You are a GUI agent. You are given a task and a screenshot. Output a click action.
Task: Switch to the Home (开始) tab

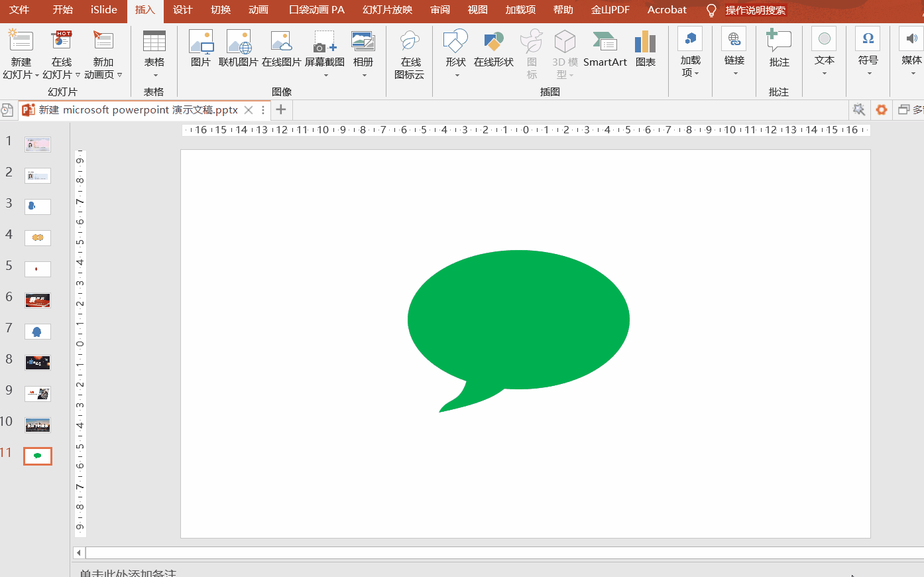click(63, 10)
